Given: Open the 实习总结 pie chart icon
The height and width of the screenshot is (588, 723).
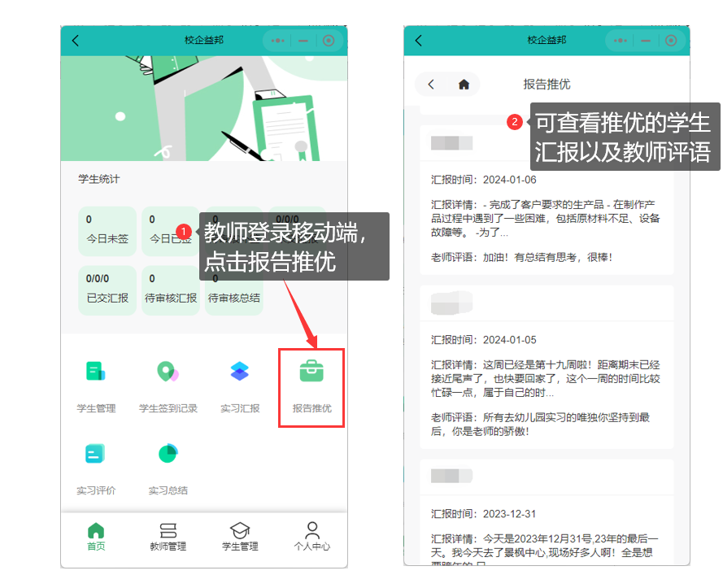Looking at the screenshot, I should 168,455.
